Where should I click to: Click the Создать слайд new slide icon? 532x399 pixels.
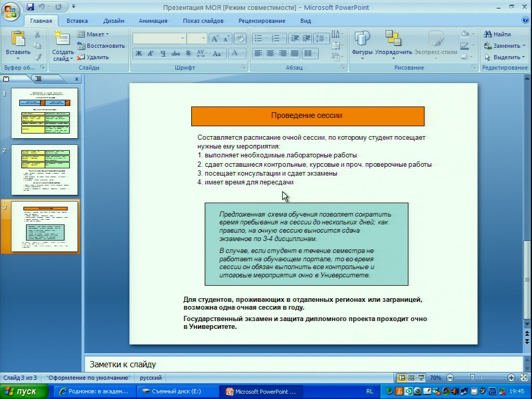(x=62, y=38)
